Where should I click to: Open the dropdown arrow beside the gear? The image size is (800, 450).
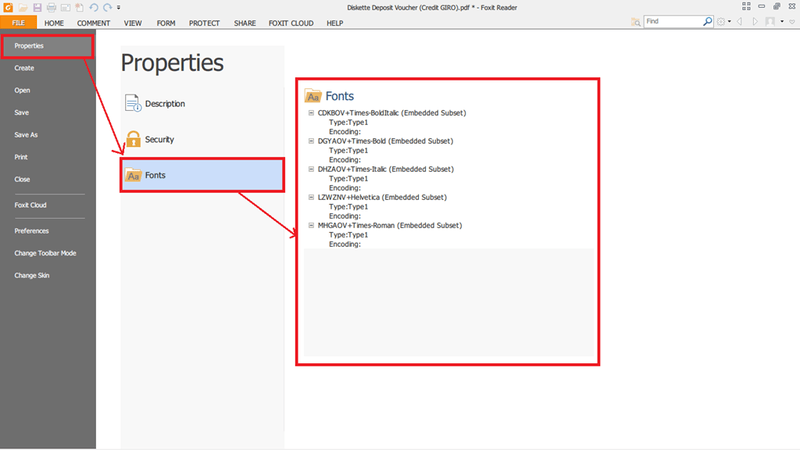[729, 21]
